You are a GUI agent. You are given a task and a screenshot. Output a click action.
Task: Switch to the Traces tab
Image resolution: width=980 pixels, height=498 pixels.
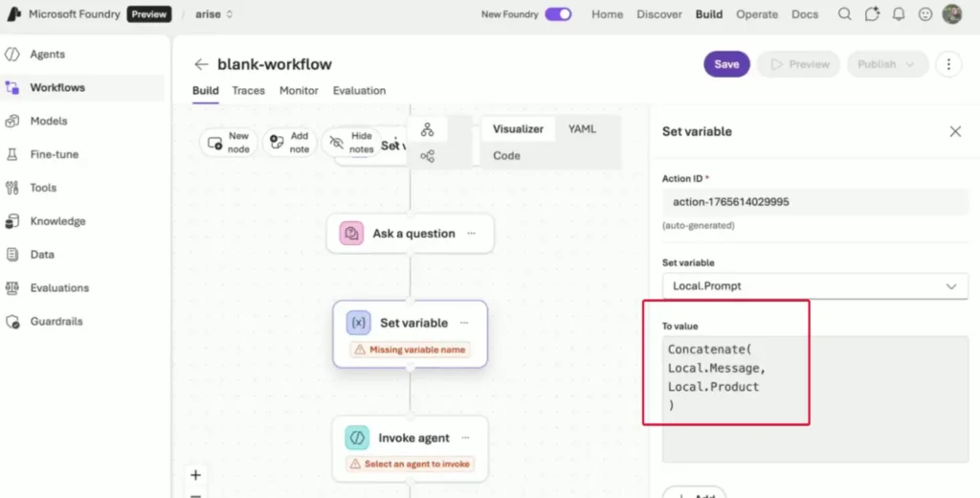(x=248, y=91)
